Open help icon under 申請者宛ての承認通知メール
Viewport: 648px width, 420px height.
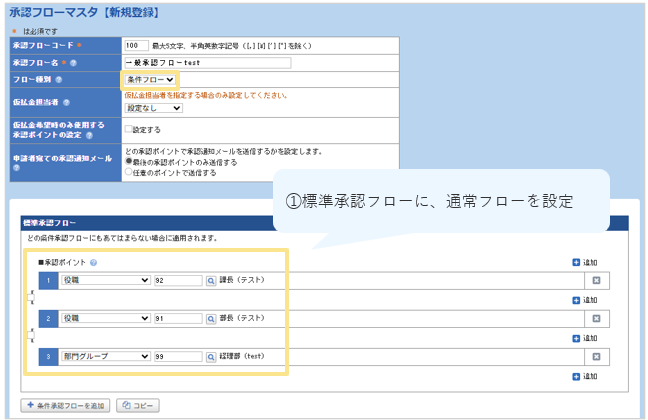pos(16,167)
